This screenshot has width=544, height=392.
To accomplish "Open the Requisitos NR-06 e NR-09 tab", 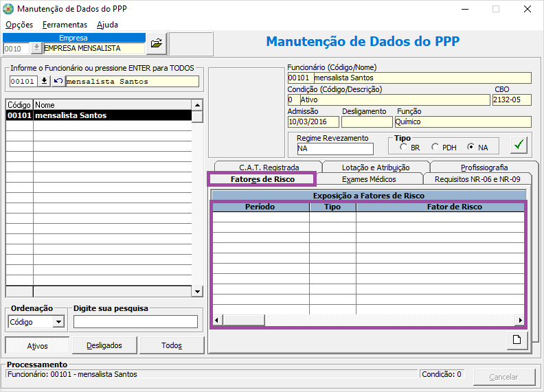I will [x=477, y=179].
